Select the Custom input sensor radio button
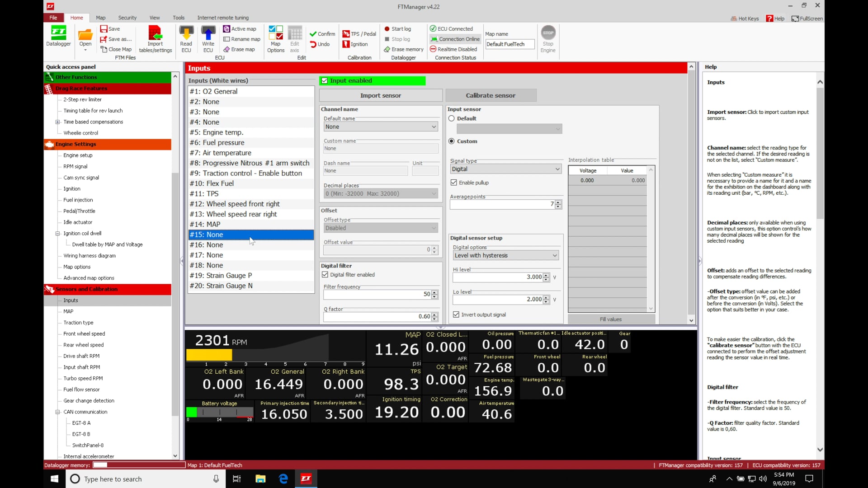 [452, 141]
